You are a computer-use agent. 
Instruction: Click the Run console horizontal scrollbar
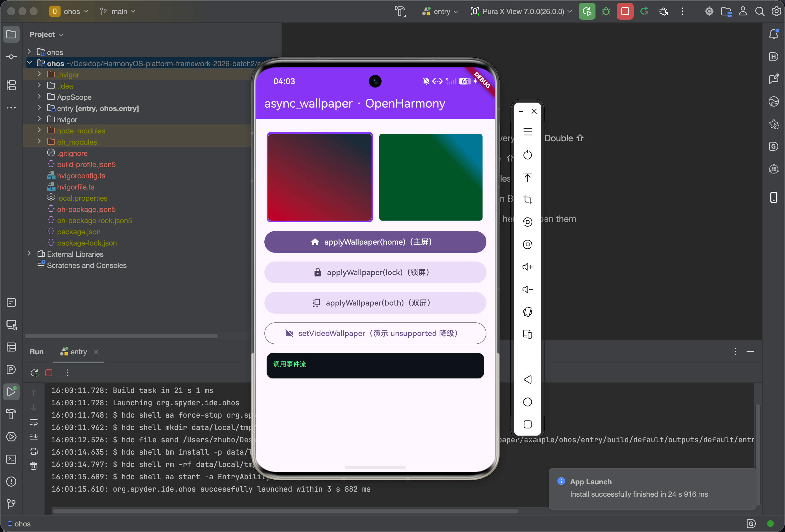click(286, 511)
